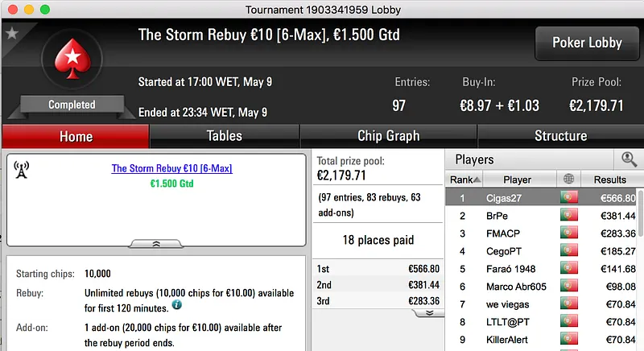Click the broadcast antenna icon

coord(22,170)
